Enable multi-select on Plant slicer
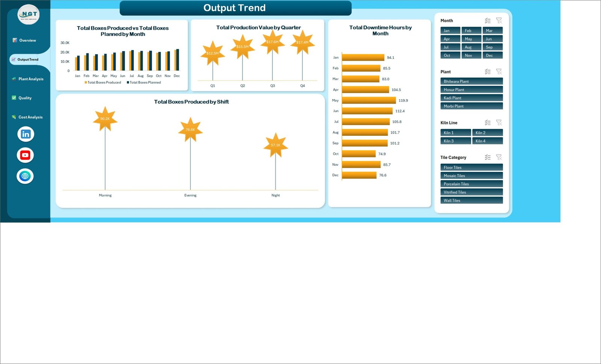The height and width of the screenshot is (364, 601). (488, 72)
